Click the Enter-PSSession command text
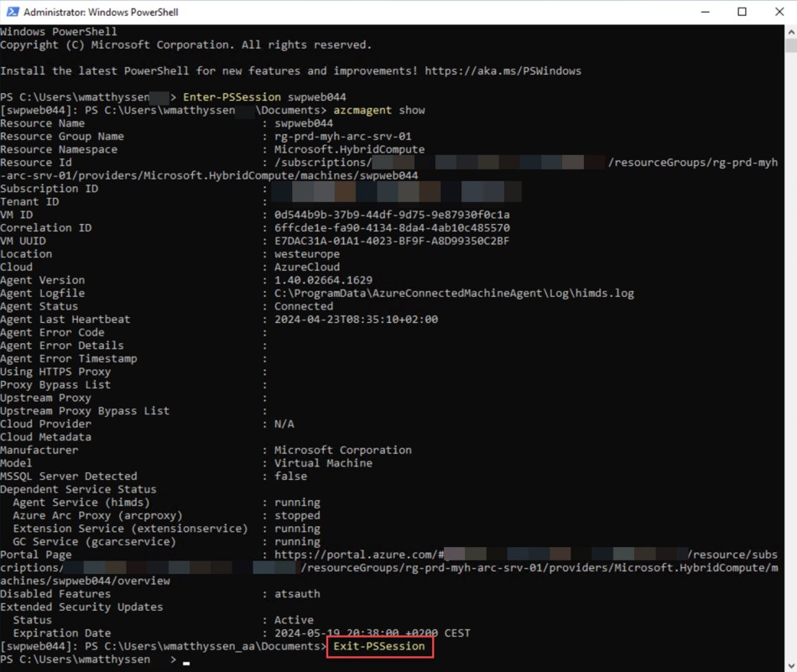797x672 pixels. coord(232,97)
